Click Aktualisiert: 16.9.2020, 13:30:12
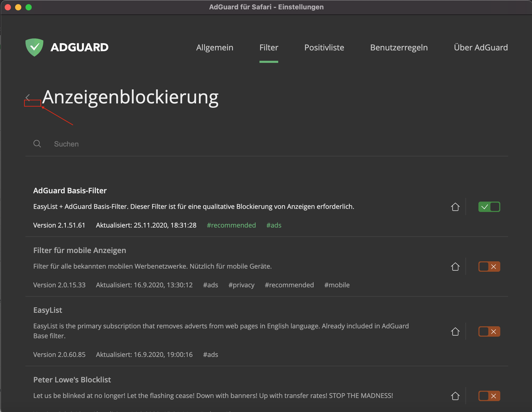Screen dimensions: 532x412 (144, 285)
